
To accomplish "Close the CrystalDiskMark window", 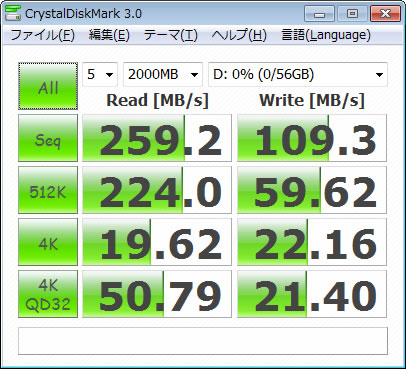I will point(385,14).
